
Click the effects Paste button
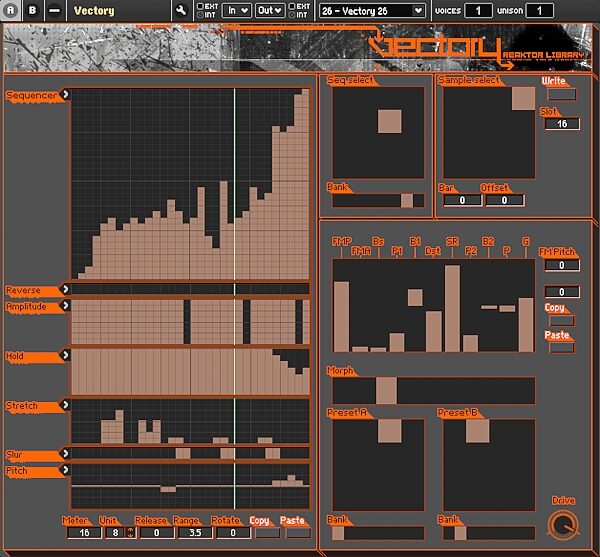click(561, 347)
